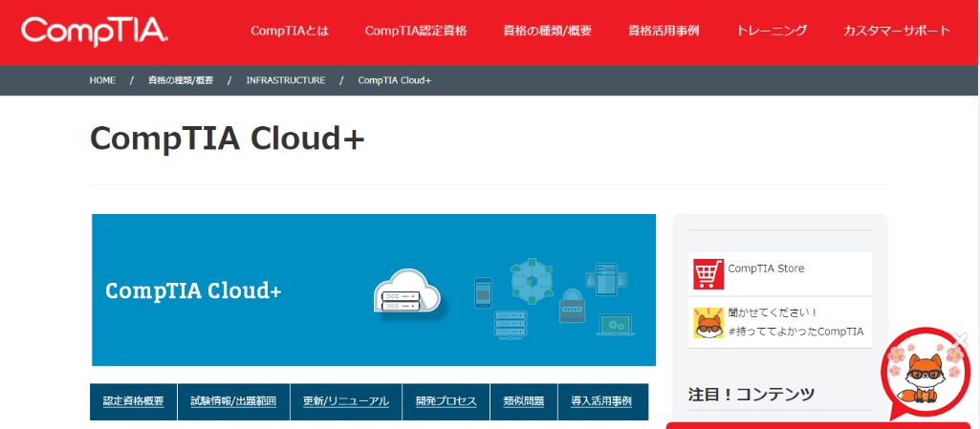Open the 資格の種類/概要 header menu

coord(548,31)
